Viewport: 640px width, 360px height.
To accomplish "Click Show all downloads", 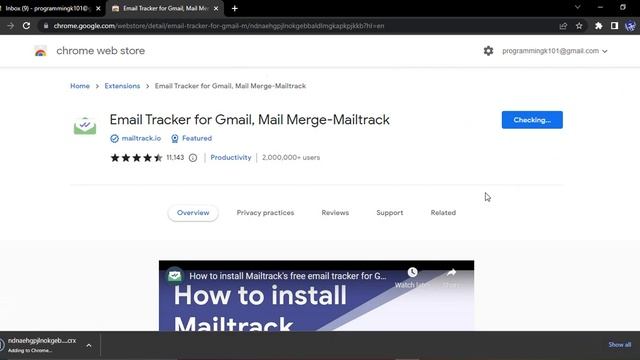I will [620, 345].
